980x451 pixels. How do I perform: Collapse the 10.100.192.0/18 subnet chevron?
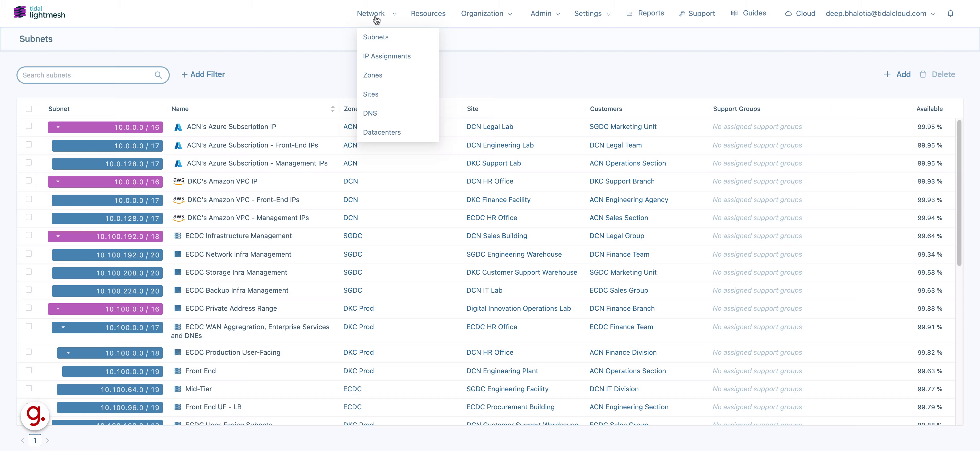(x=58, y=236)
